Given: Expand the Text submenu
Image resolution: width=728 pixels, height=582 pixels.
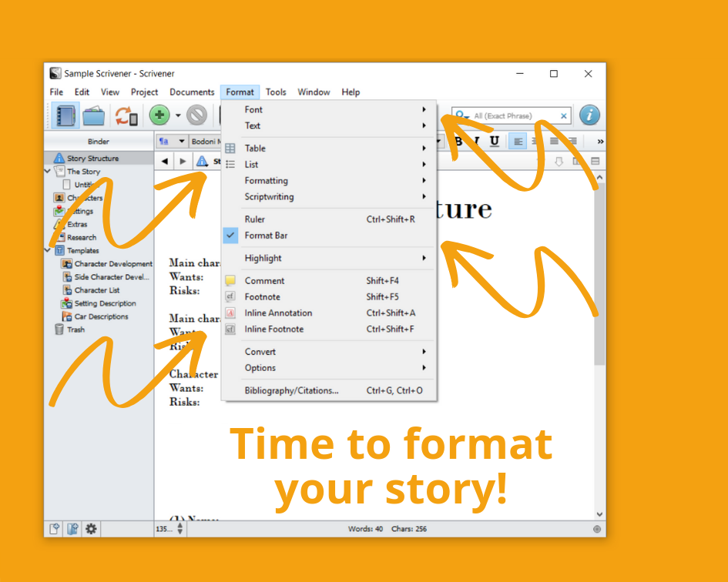Looking at the screenshot, I should 329,125.
